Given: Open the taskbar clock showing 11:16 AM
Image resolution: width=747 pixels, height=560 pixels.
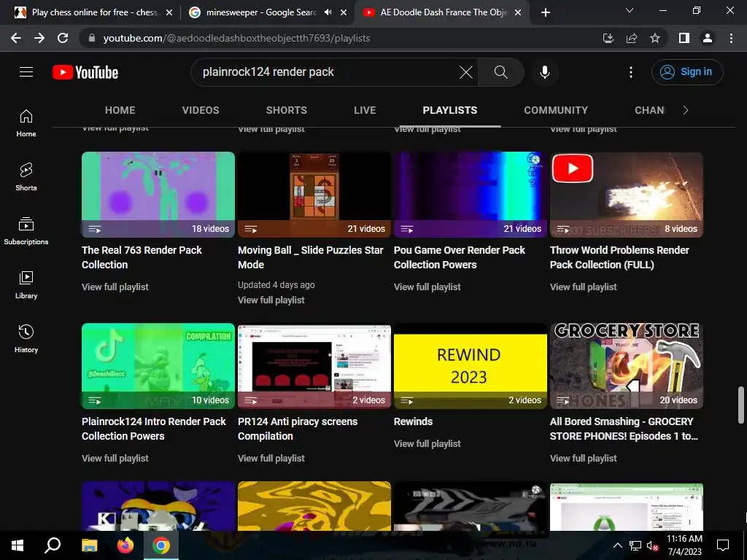Looking at the screenshot, I should tap(684, 545).
